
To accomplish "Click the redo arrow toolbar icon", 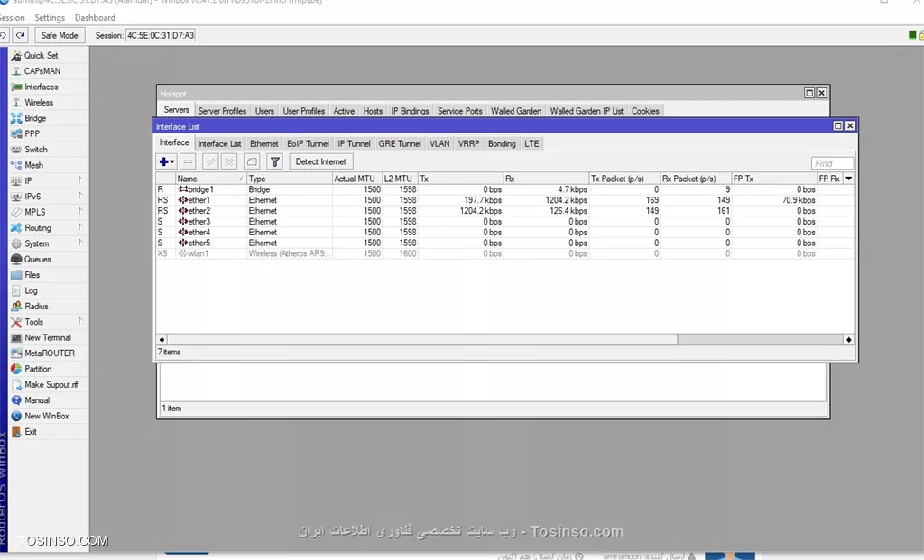I will [21, 35].
